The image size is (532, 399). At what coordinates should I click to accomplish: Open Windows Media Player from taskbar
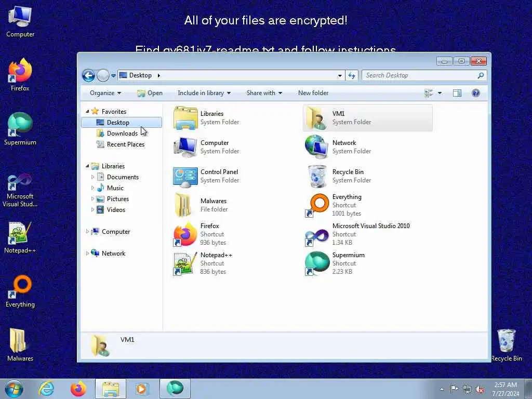point(141,389)
